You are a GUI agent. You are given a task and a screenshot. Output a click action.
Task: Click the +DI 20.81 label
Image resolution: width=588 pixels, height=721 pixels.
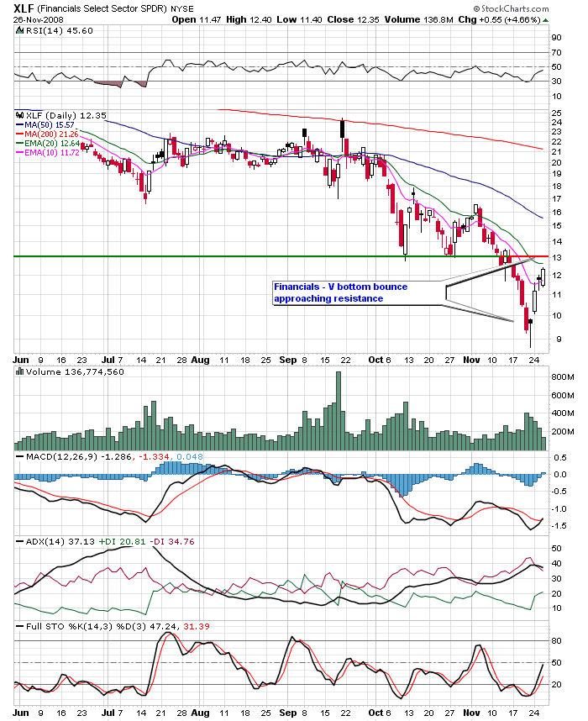point(121,542)
